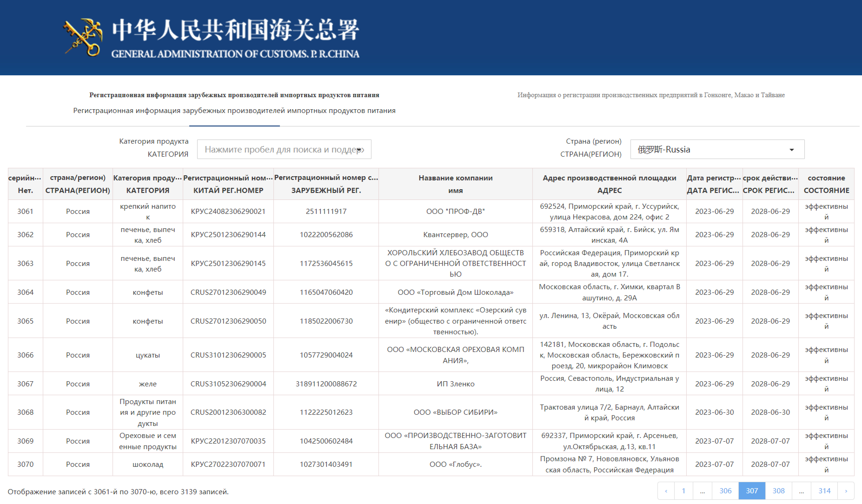862x504 pixels.
Task: Click ООО «ВЫБОР СИБИРИ» cell
Action: [455, 412]
